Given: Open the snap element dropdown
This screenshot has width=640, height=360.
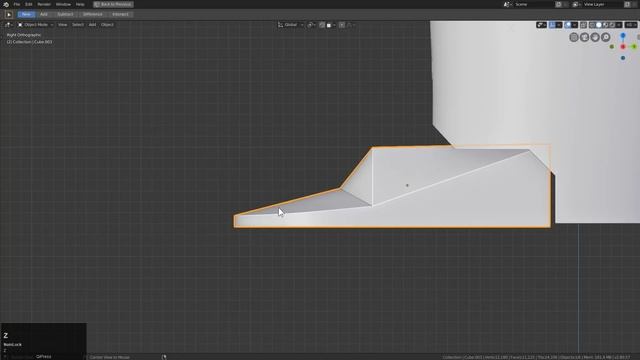Looking at the screenshot, I should [x=331, y=25].
